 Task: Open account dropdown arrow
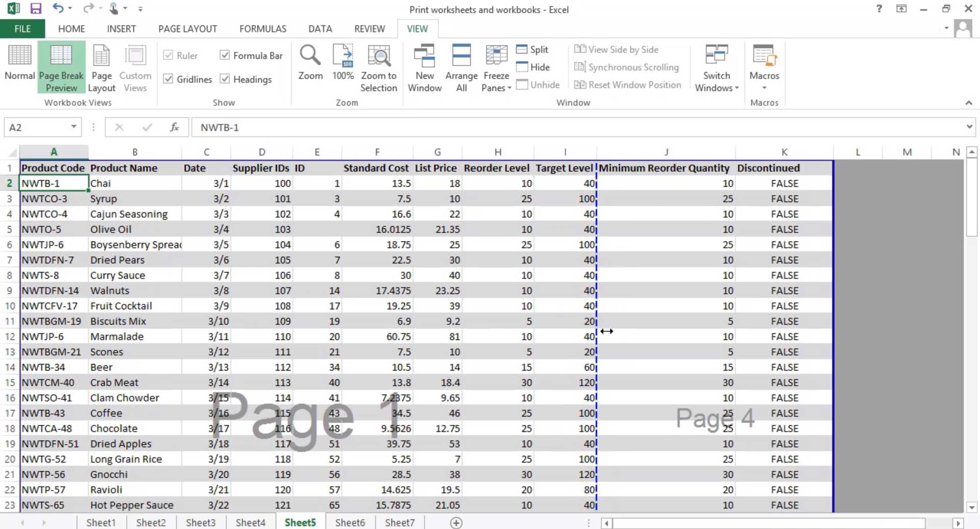946,28
